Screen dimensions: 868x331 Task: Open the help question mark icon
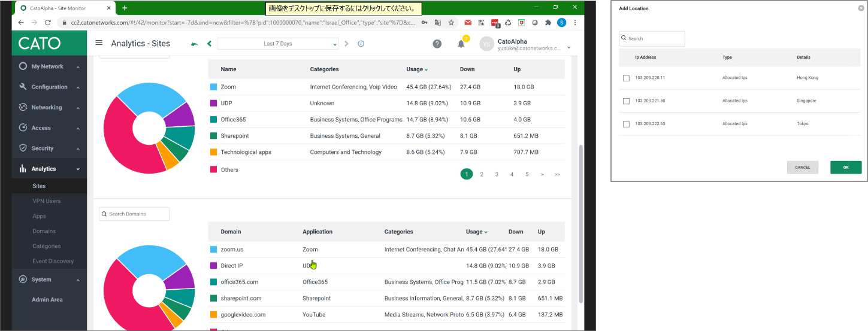(x=437, y=44)
